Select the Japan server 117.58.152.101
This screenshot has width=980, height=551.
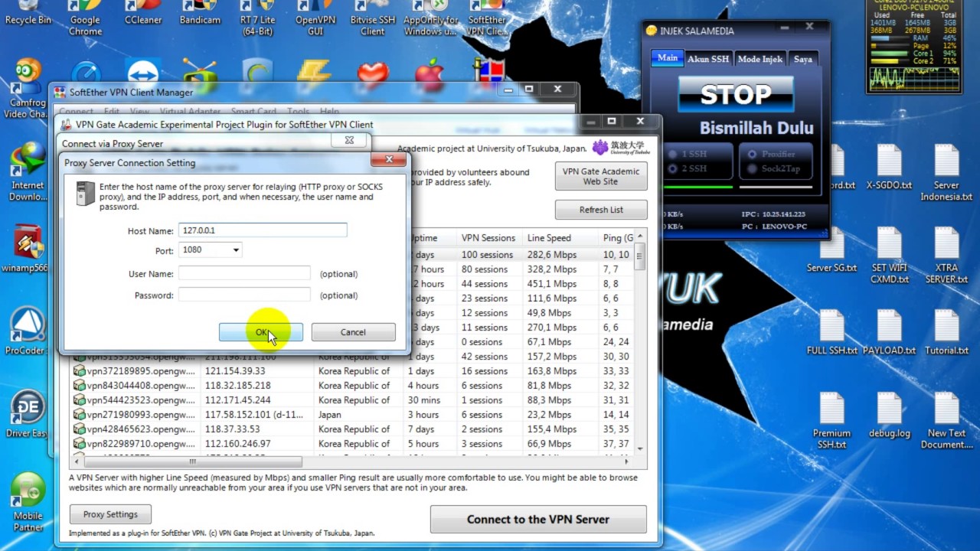coord(353,415)
